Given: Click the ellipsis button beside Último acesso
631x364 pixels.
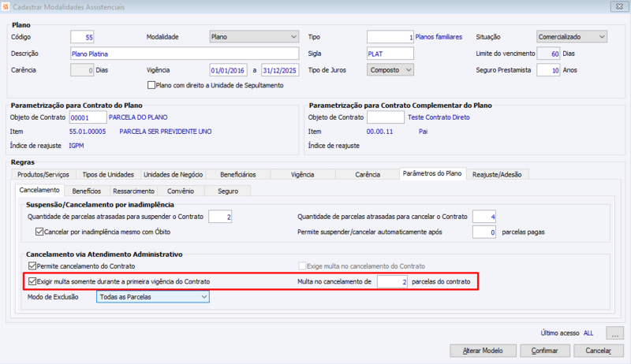Looking at the screenshot, I should coord(615,333).
